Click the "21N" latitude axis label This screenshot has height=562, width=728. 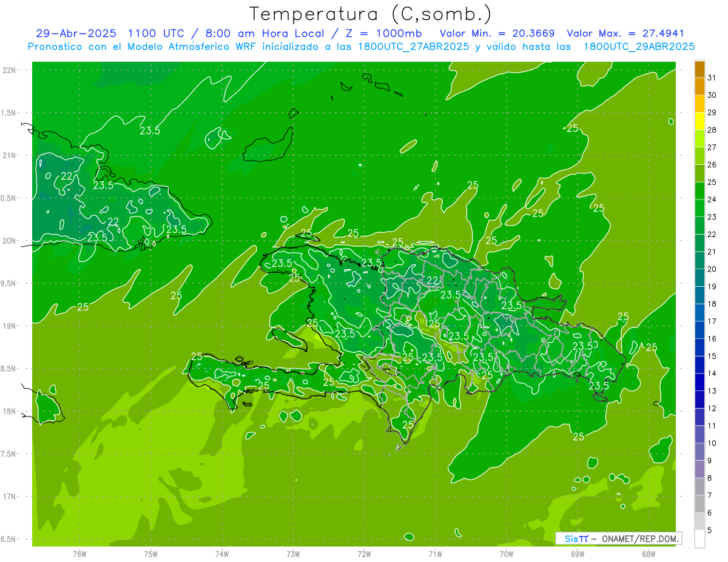[x=8, y=155]
